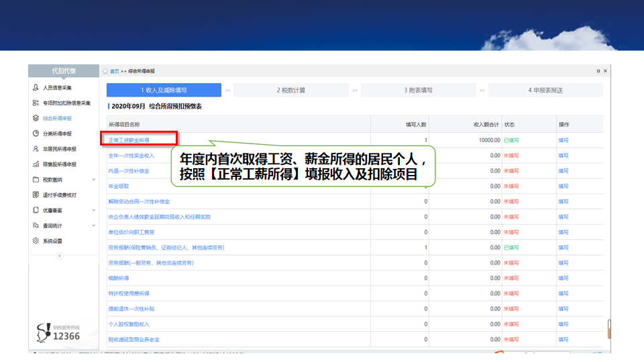Click the home icon in the breadcrumb

[x=105, y=71]
